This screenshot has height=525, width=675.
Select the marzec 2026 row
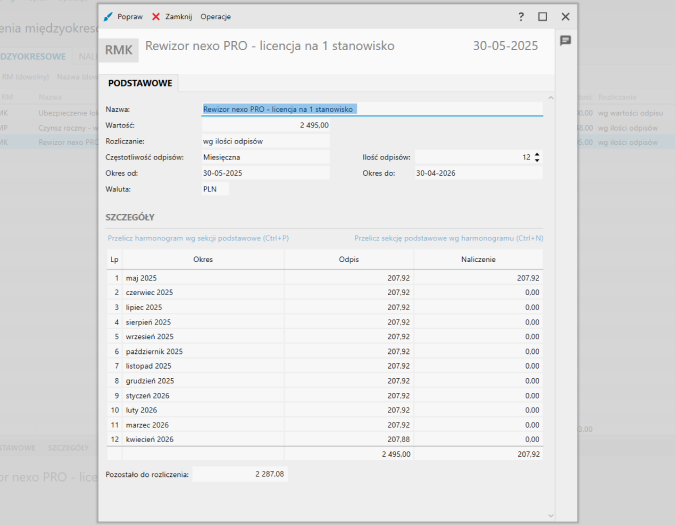pos(325,425)
